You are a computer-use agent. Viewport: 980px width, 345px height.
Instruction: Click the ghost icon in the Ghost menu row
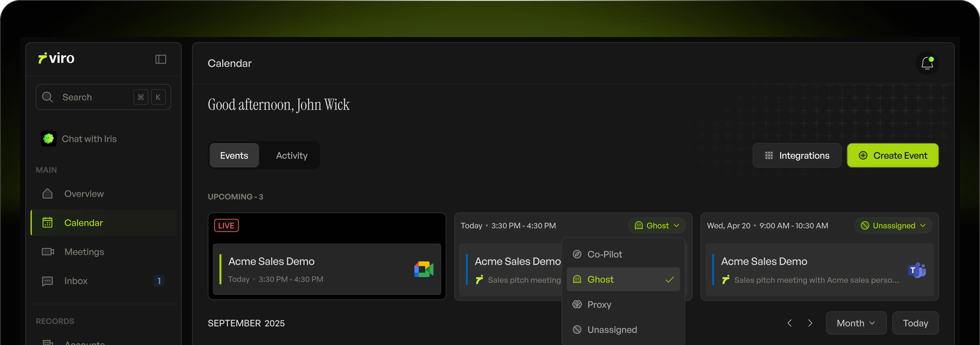[x=577, y=279]
